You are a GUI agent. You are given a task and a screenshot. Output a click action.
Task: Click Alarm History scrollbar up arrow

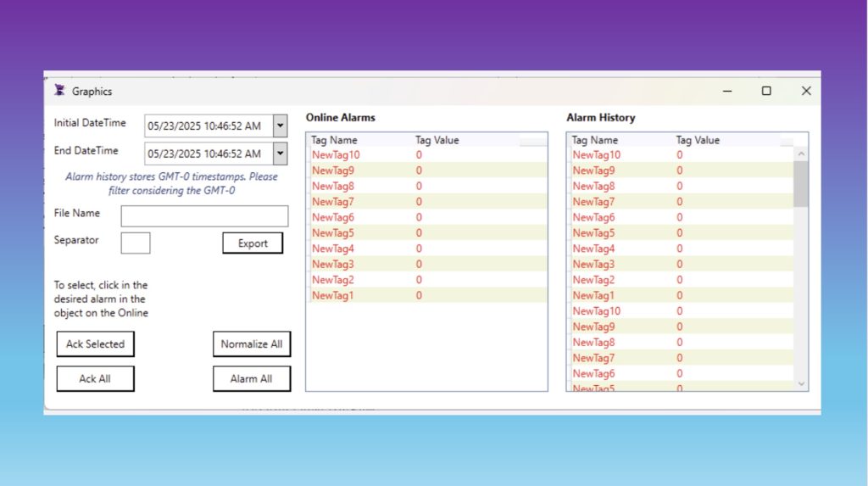pyautogui.click(x=801, y=154)
